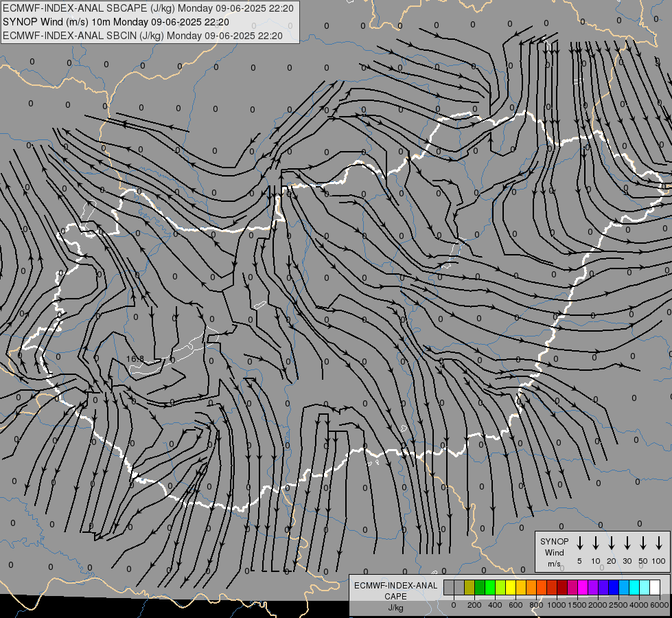Choose the sky blue swatch right of 2500

[x=624, y=587]
